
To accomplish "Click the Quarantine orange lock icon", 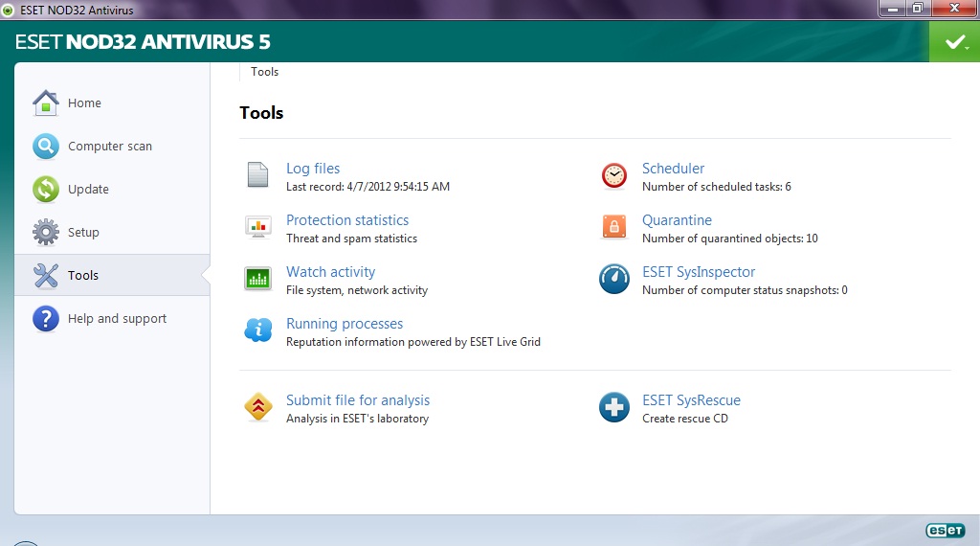I will tap(613, 226).
